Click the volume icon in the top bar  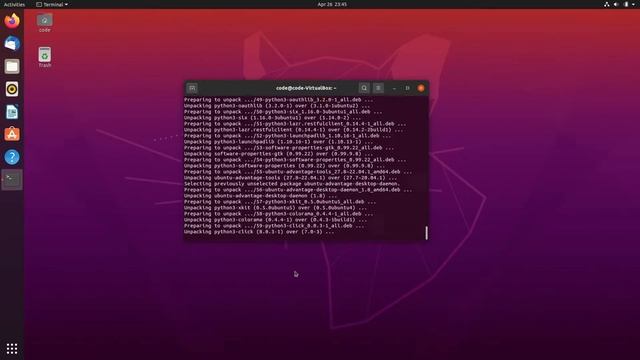616,4
